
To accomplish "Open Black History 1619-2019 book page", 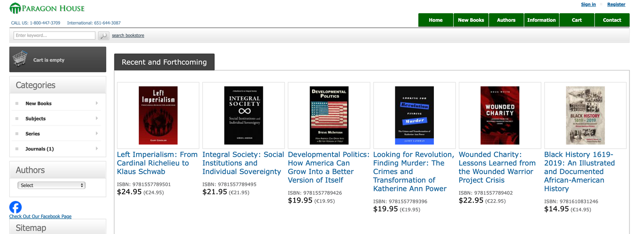I will (x=580, y=171).
